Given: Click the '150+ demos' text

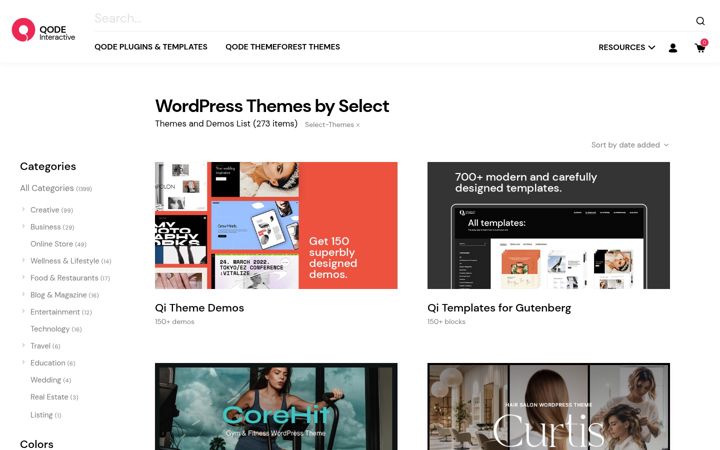Looking at the screenshot, I should point(174,321).
